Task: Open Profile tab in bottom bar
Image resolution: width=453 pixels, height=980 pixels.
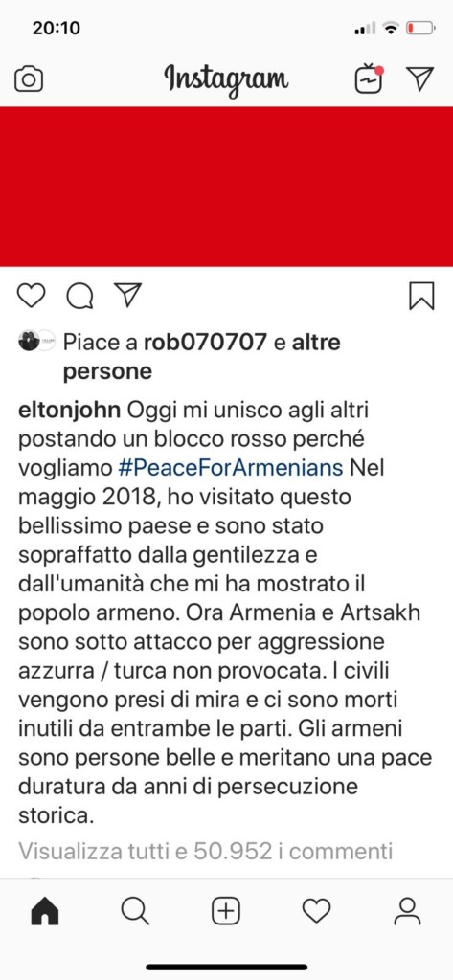Action: coord(407,912)
